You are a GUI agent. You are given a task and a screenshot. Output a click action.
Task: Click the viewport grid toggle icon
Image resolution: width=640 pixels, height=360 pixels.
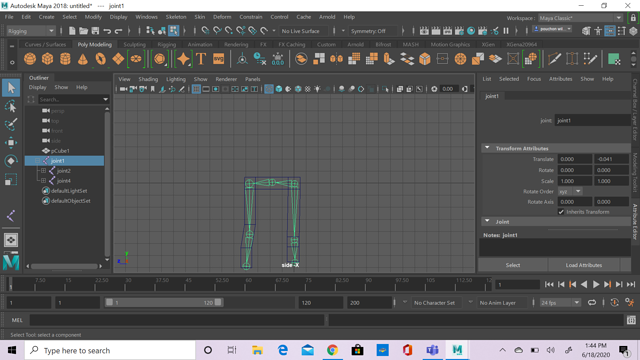[x=196, y=89]
